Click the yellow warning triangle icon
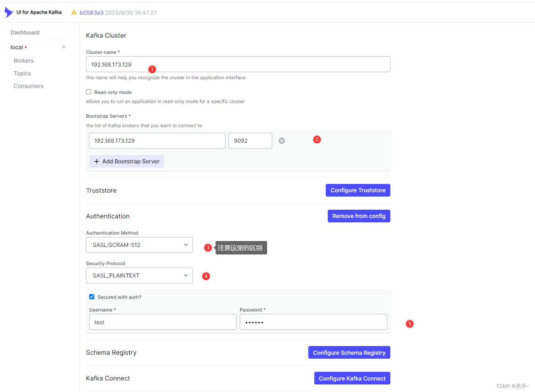This screenshot has width=535, height=392. [x=74, y=12]
